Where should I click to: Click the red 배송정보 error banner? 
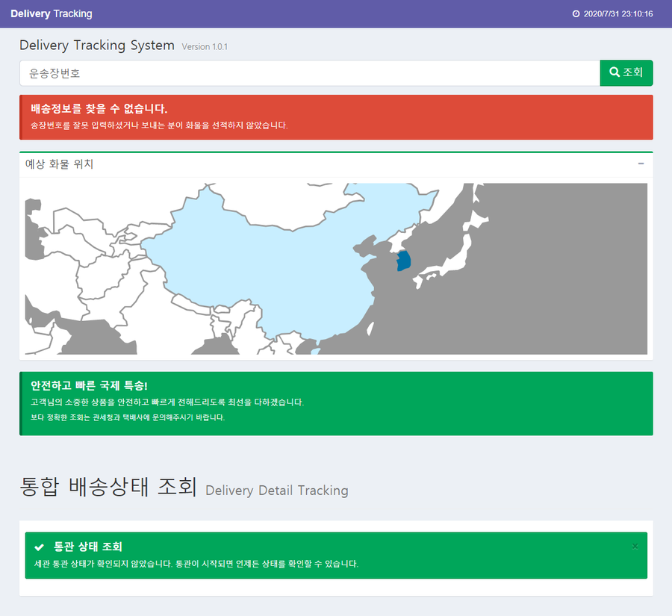click(335, 117)
